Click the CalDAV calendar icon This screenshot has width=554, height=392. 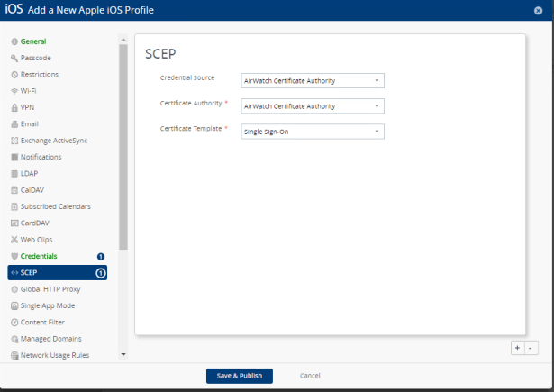tap(14, 190)
